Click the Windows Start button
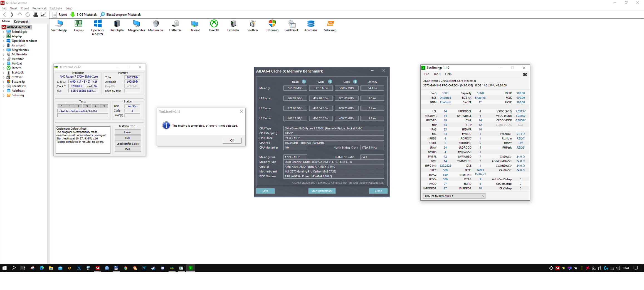 point(4,268)
